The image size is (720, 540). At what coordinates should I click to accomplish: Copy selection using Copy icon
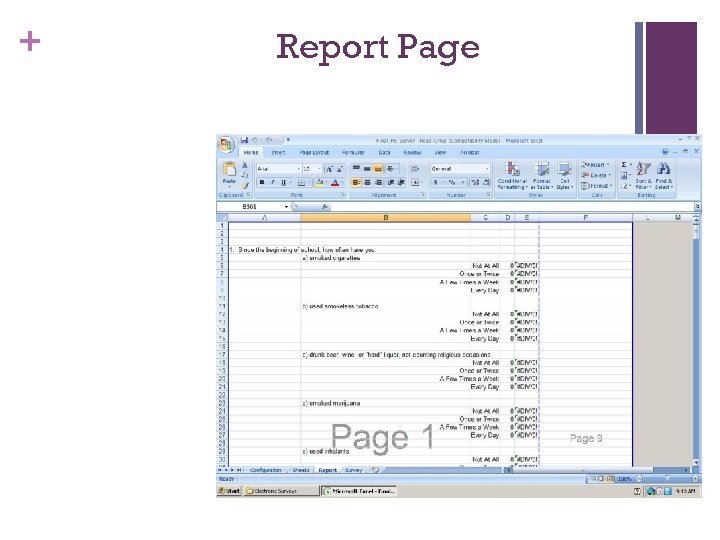coord(245,175)
